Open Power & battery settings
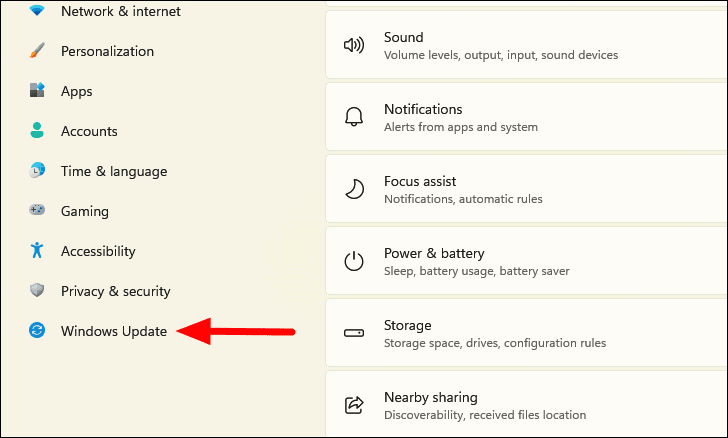 tap(526, 261)
